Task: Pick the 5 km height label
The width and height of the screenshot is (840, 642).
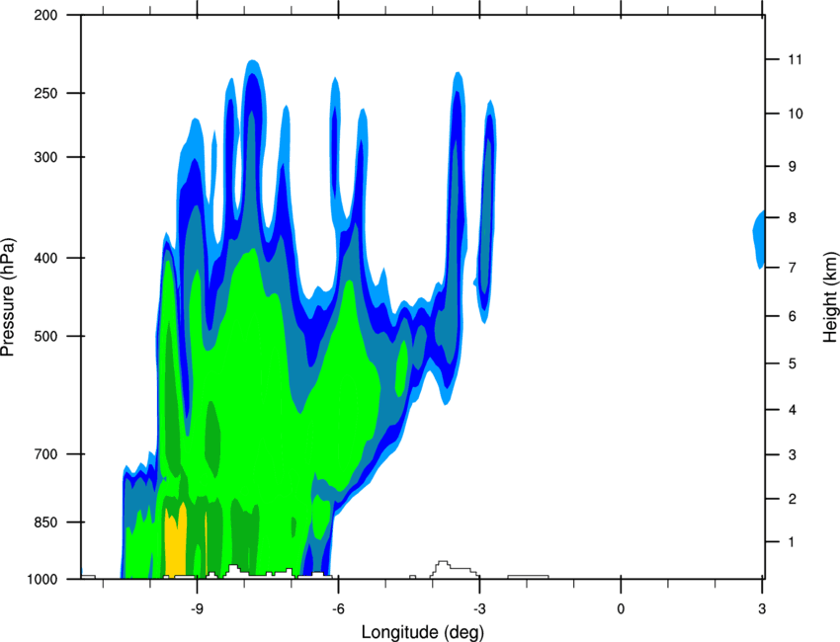Action: (792, 363)
